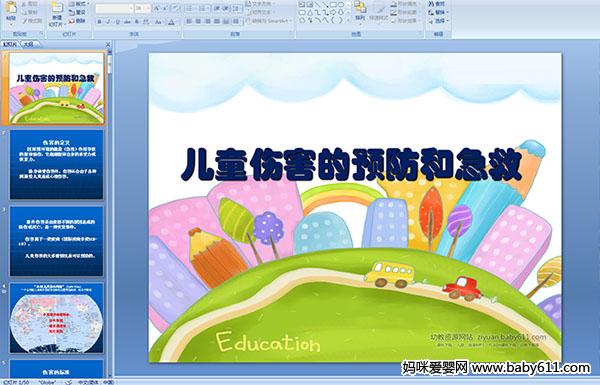Screen dimensions: 600x385
Task: Select the Arrange objects icon
Action: (360, 11)
